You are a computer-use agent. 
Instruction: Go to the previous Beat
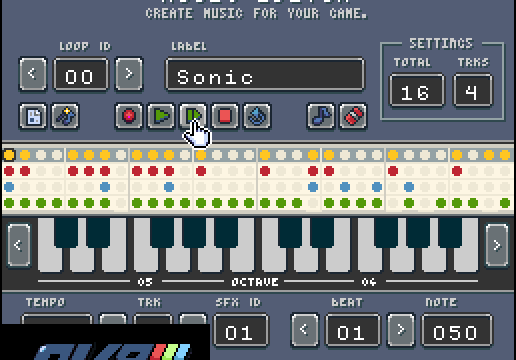coord(305,330)
